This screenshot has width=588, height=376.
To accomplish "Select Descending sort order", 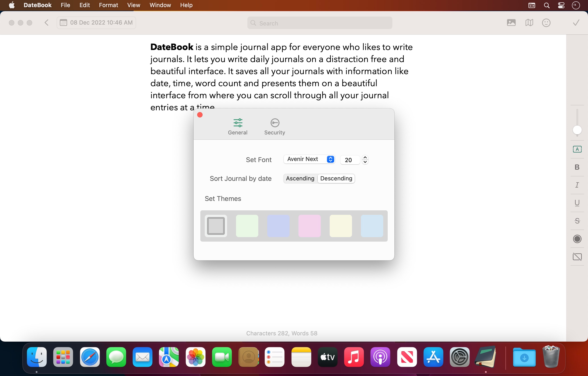I will [x=336, y=178].
